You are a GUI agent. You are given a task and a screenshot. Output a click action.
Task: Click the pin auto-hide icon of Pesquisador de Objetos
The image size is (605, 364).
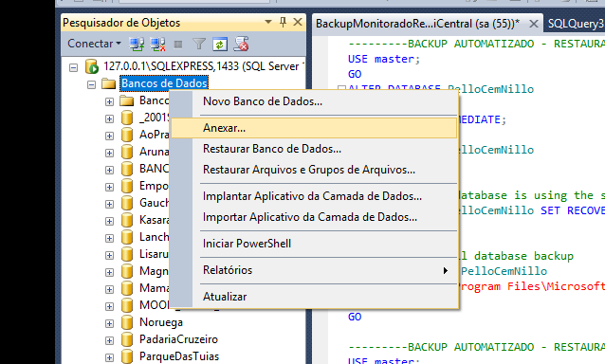point(283,22)
